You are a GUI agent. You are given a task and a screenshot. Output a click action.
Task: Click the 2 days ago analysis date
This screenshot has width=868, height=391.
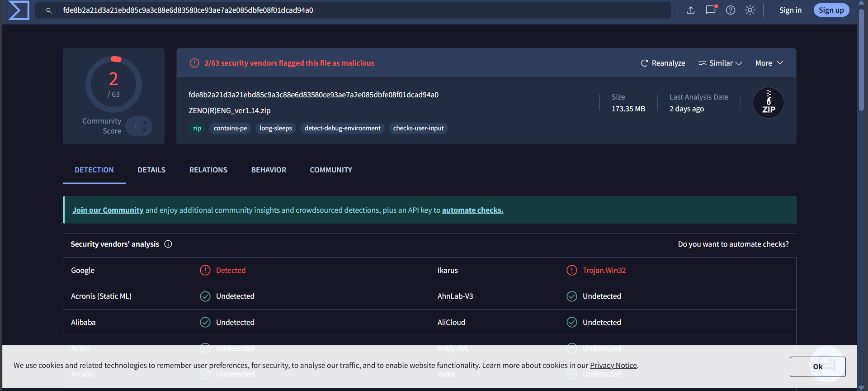point(686,109)
